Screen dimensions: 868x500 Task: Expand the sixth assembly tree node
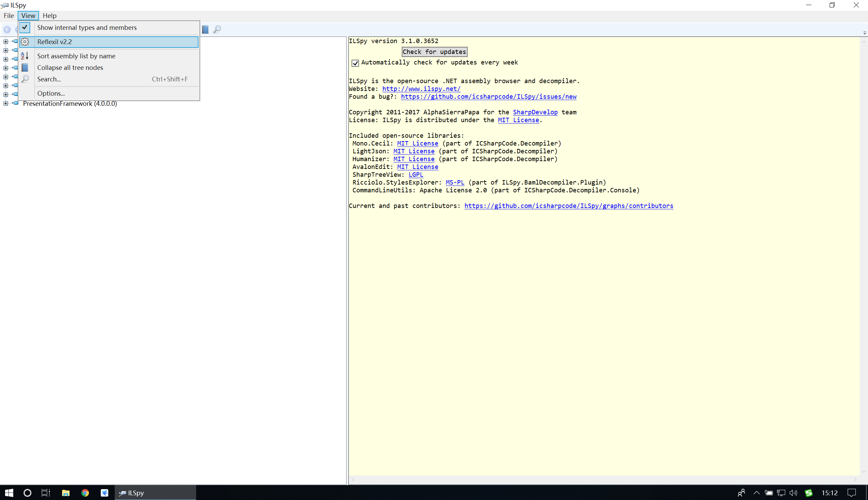point(5,85)
